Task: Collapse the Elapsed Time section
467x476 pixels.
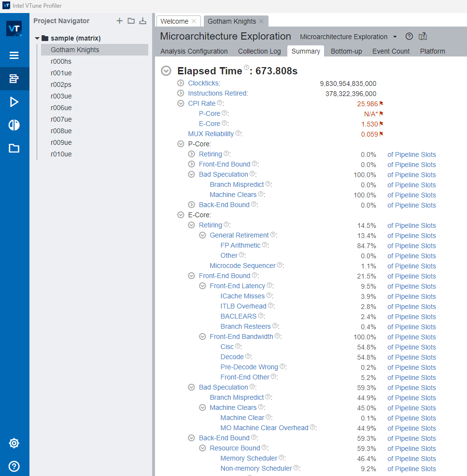Action: click(166, 71)
